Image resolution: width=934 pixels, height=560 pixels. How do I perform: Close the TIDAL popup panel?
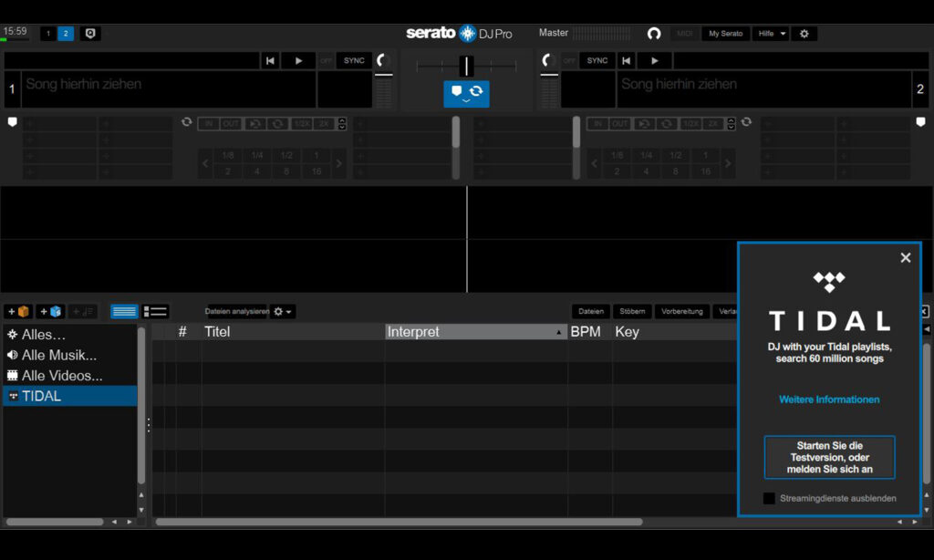906,257
